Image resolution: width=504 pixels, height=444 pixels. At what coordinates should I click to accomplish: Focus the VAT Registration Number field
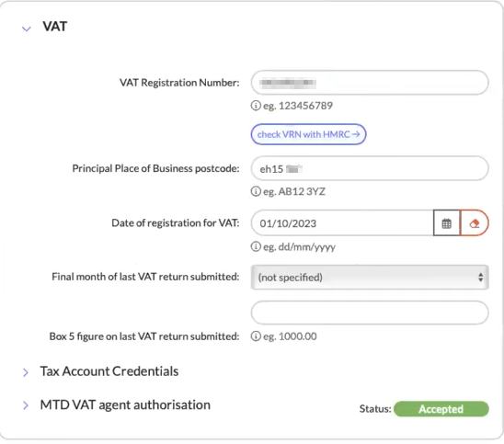(370, 83)
